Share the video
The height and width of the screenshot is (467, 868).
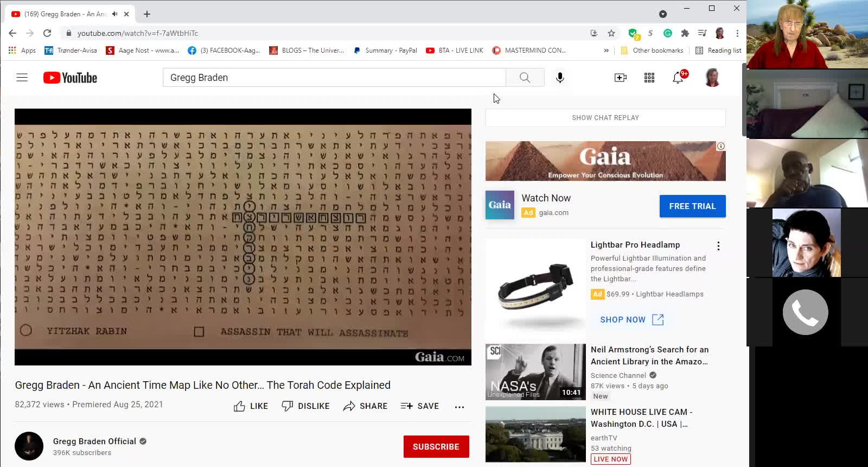(x=365, y=406)
